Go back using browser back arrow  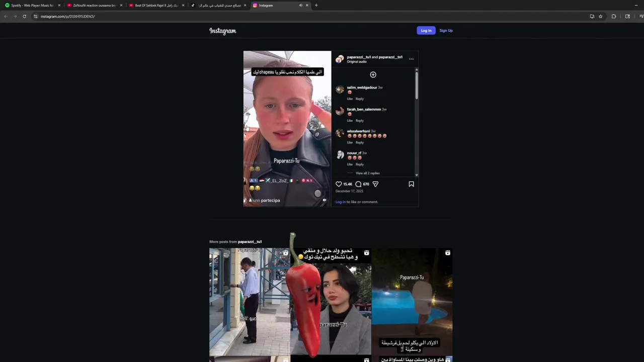click(6, 16)
